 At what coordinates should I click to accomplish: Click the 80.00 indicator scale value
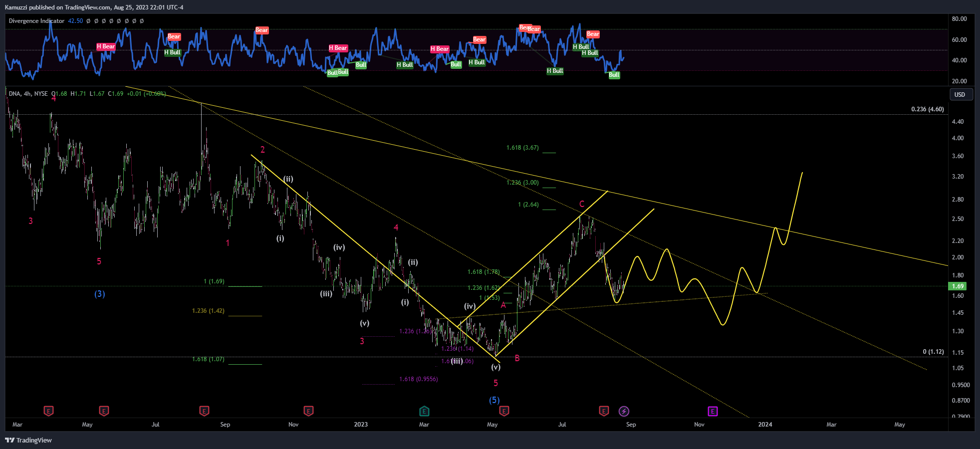(x=959, y=19)
